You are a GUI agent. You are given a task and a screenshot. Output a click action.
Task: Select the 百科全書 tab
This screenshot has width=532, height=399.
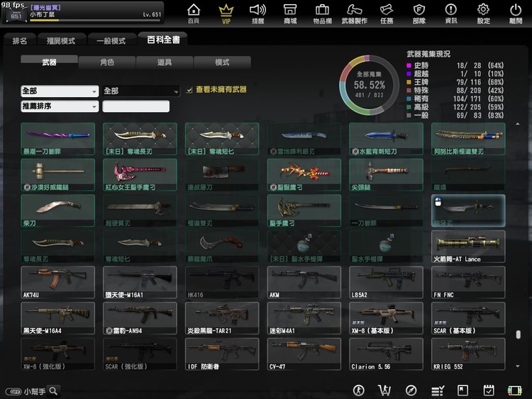tap(163, 40)
